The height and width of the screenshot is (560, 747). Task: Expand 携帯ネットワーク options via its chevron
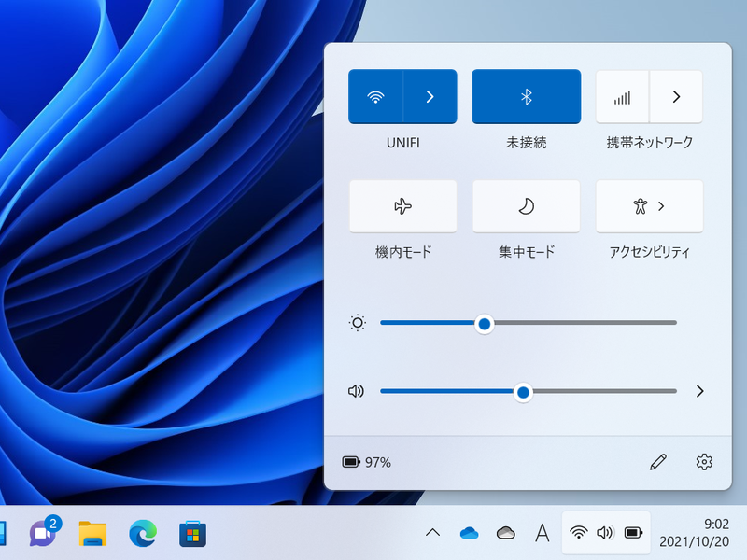675,96
